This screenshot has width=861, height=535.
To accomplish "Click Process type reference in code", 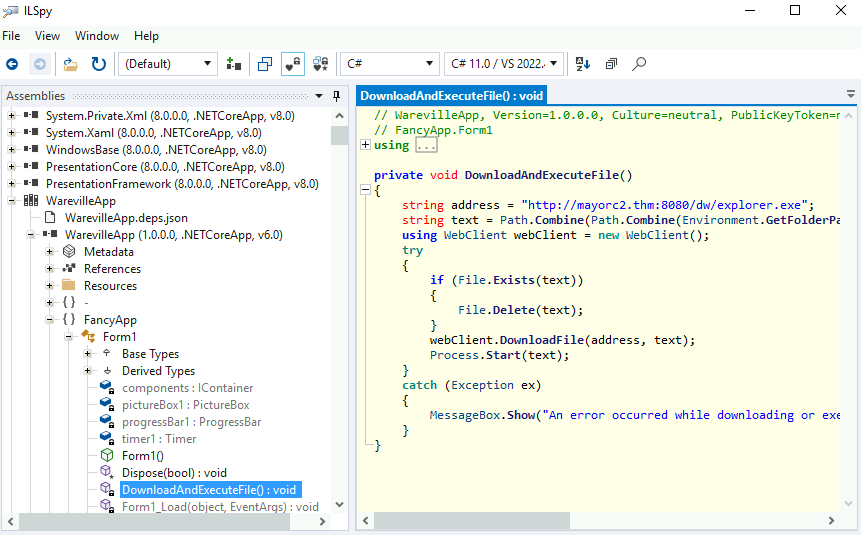I will tap(454, 355).
